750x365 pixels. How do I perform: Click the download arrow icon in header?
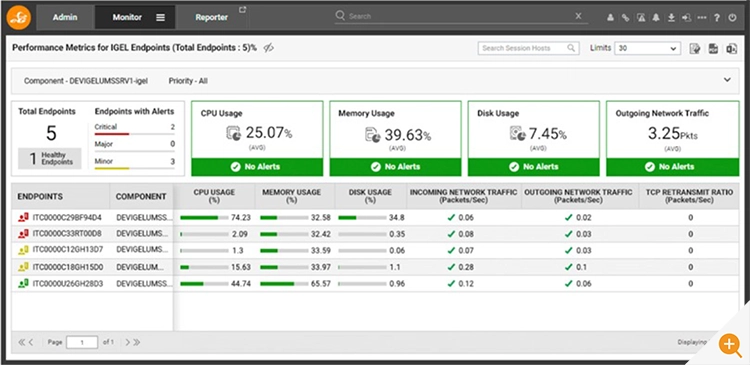tap(671, 18)
